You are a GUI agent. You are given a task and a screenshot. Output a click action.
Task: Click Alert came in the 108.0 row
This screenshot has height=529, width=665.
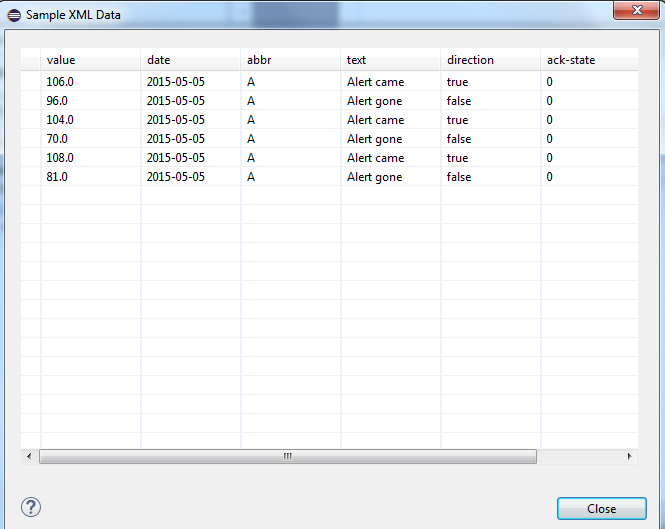(375, 158)
